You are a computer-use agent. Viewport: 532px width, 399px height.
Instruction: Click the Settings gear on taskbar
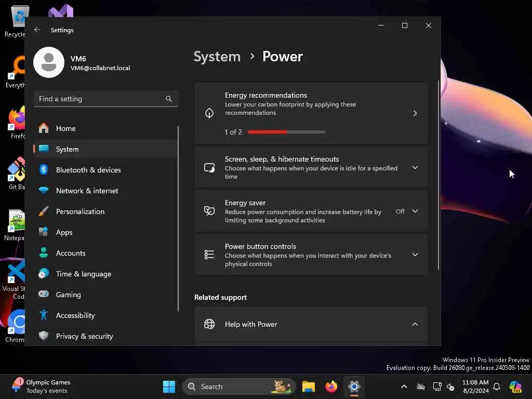[354, 387]
